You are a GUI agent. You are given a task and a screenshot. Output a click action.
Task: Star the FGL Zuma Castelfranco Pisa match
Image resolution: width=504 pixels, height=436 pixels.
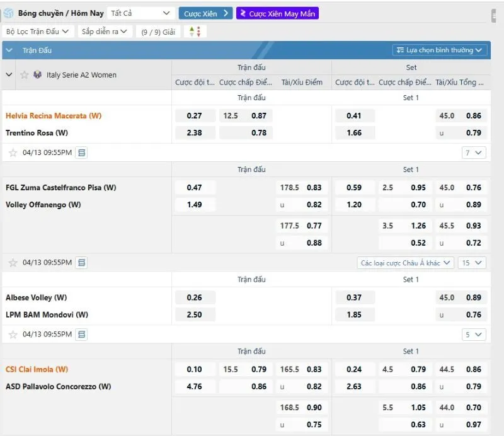point(13,263)
